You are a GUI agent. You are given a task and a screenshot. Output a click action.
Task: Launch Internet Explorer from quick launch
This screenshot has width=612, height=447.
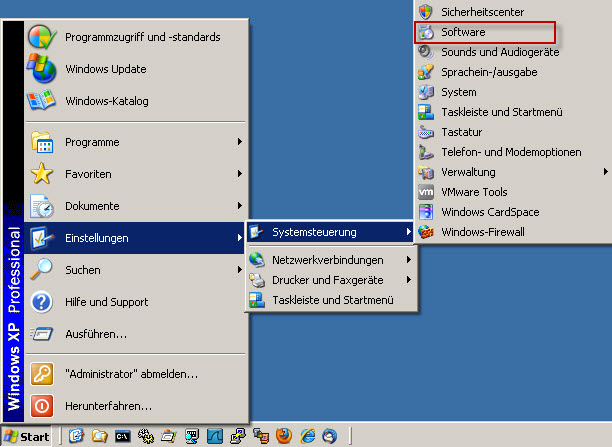click(x=307, y=436)
